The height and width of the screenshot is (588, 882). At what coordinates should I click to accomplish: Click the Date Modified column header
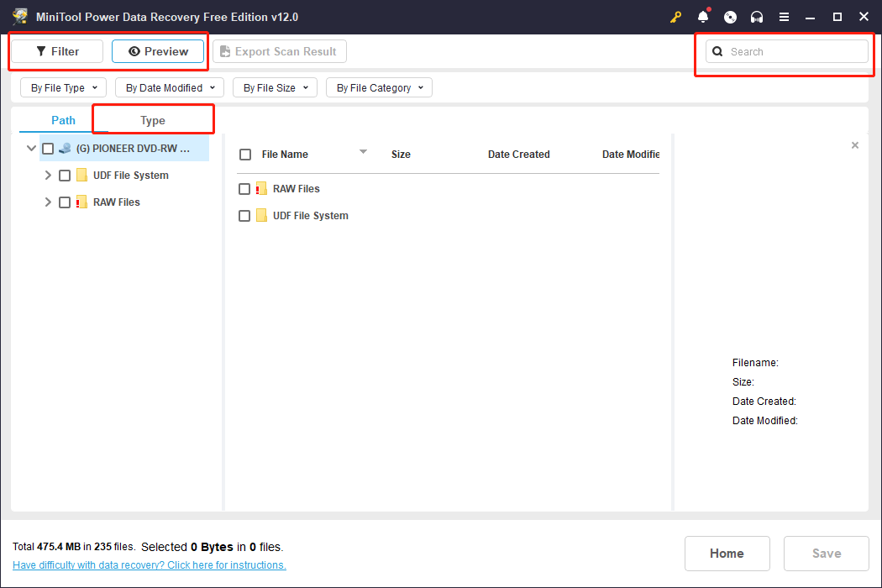(x=631, y=155)
